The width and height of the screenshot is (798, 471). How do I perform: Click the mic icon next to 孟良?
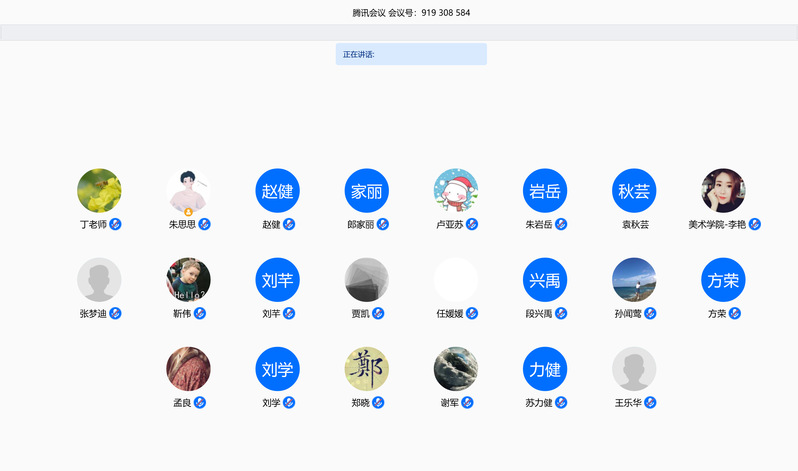coord(200,402)
